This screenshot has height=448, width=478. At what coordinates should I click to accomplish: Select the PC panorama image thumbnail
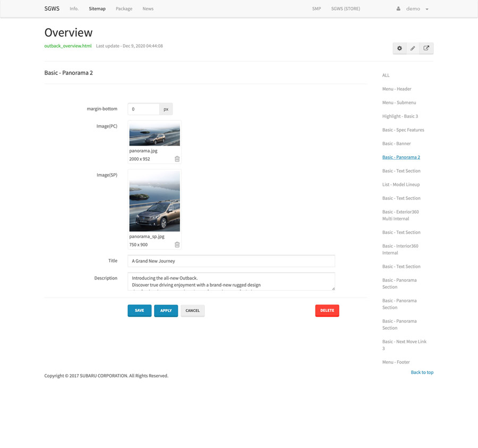point(155,134)
